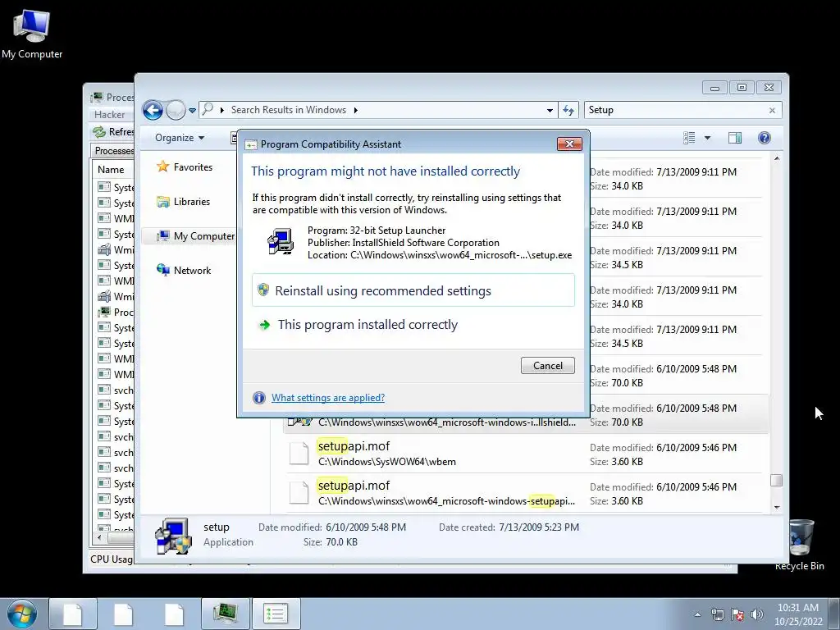Image resolution: width=840 pixels, height=630 pixels.
Task: Click the refresh button beside address bar
Action: click(568, 111)
